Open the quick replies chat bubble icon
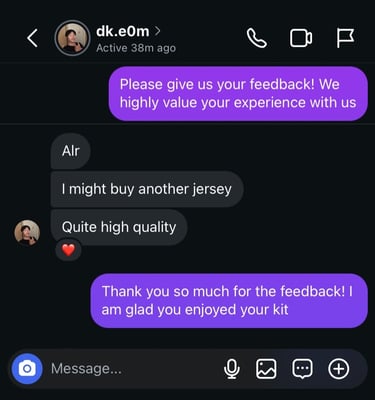This screenshot has width=375, height=400. [x=302, y=369]
